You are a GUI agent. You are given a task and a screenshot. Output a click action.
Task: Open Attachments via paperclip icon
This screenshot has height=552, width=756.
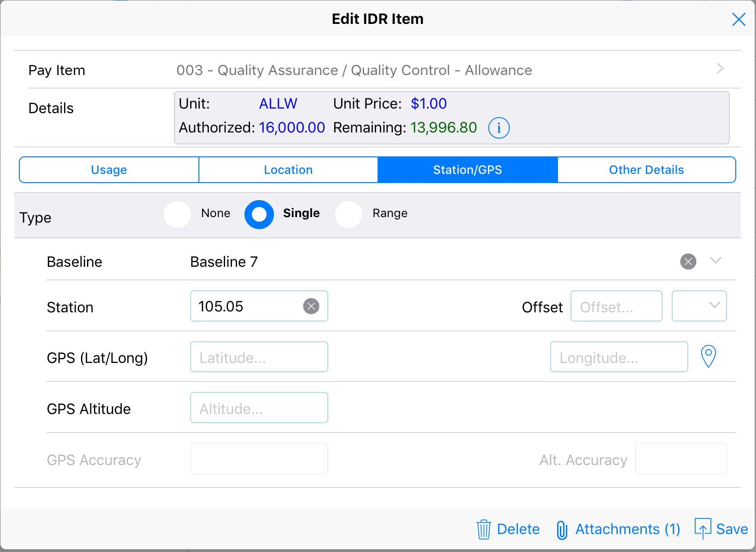tap(562, 529)
